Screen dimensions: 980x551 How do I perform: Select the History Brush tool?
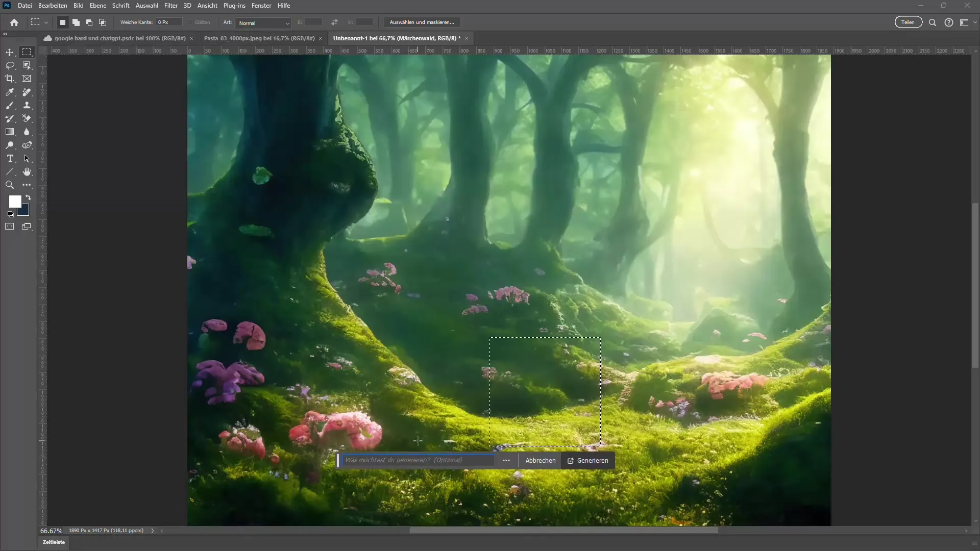[10, 118]
